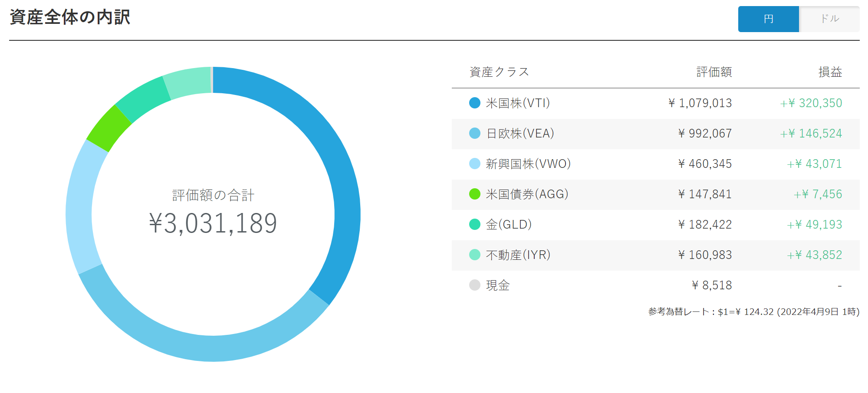Viewport: 868px width, 393px height.
Task: Select the 米国株(VTI) asset class label
Action: (x=518, y=103)
